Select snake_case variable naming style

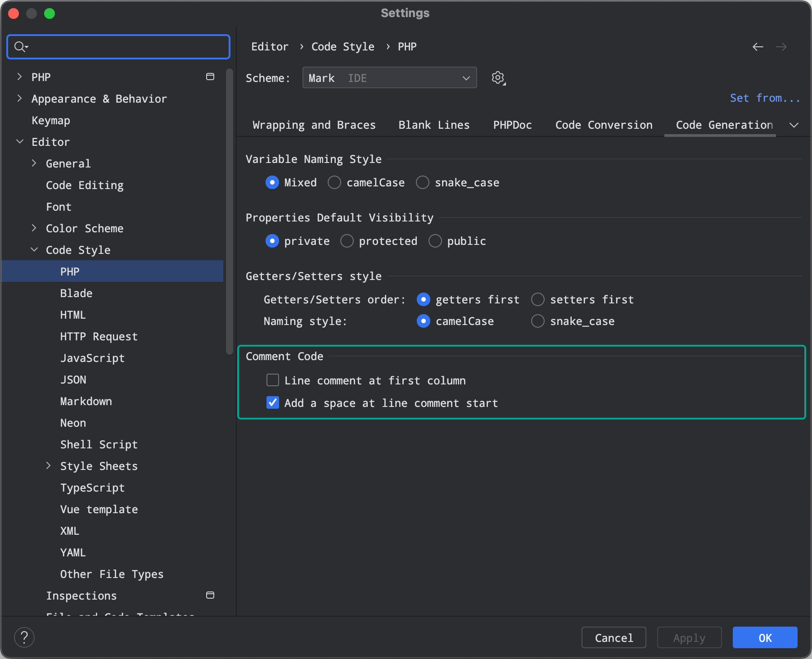[423, 183]
